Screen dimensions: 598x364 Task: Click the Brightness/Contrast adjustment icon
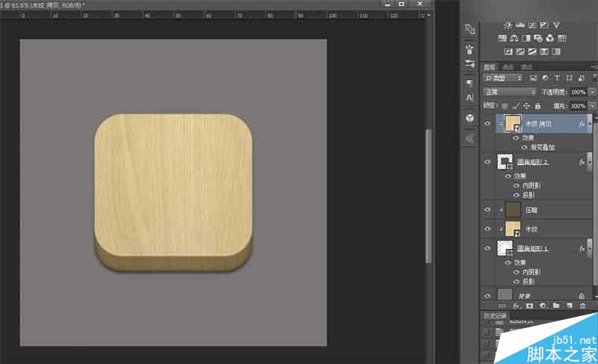(x=508, y=25)
